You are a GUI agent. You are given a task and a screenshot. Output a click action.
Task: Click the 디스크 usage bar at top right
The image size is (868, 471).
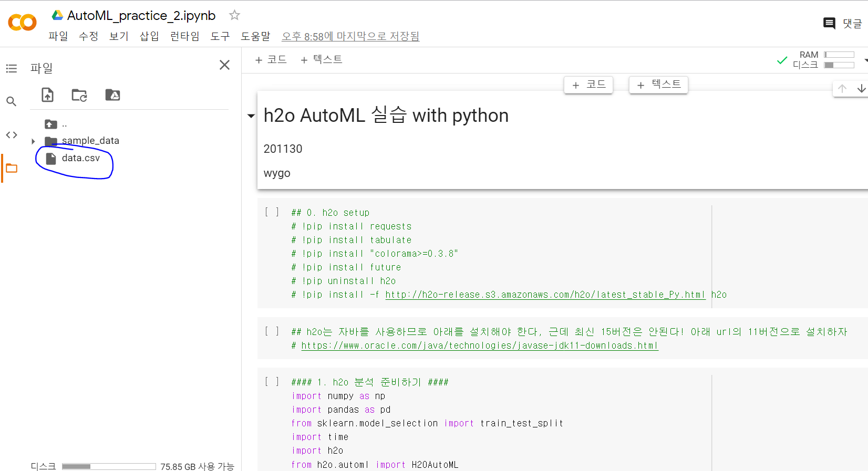click(839, 65)
